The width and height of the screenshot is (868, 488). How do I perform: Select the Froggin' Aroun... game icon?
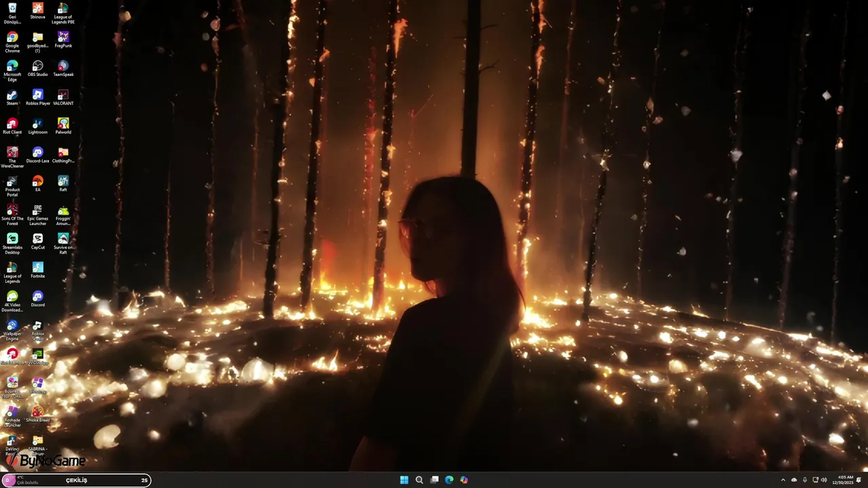point(63,215)
